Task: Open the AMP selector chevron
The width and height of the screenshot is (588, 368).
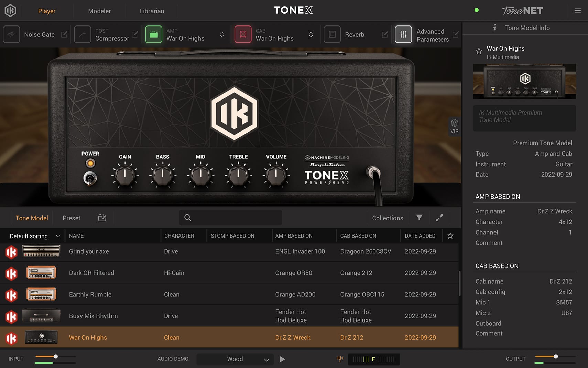Action: pyautogui.click(x=222, y=34)
